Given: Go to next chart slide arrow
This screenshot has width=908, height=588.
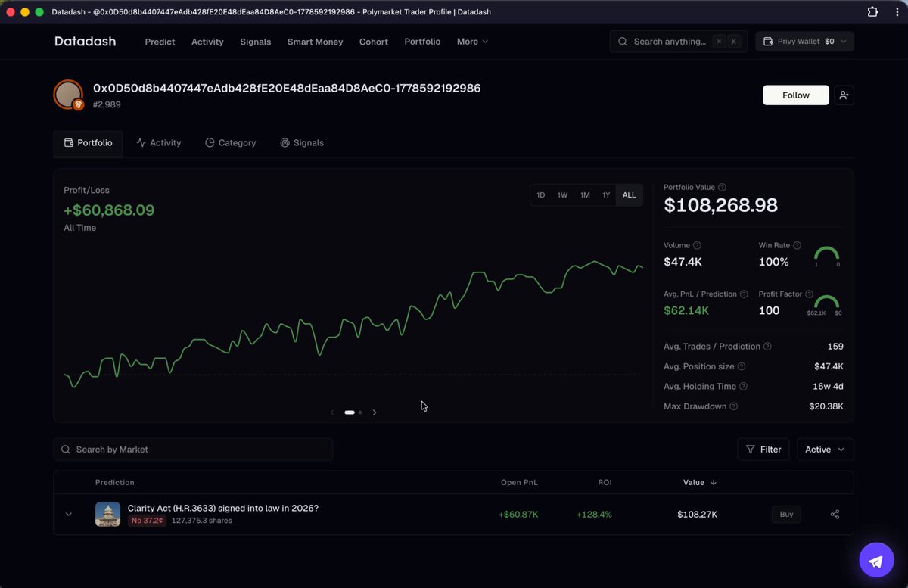Looking at the screenshot, I should coord(375,412).
